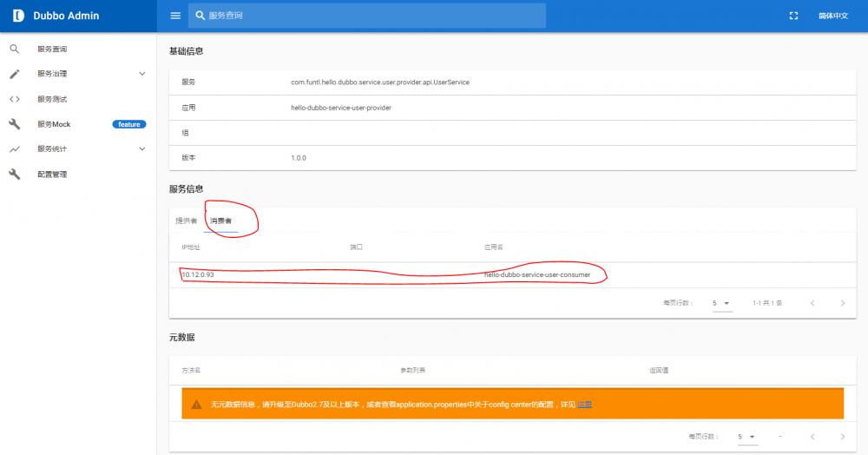Select the 10.12.0.93 IP address cell
Image resolution: width=868 pixels, height=455 pixels.
198,274
